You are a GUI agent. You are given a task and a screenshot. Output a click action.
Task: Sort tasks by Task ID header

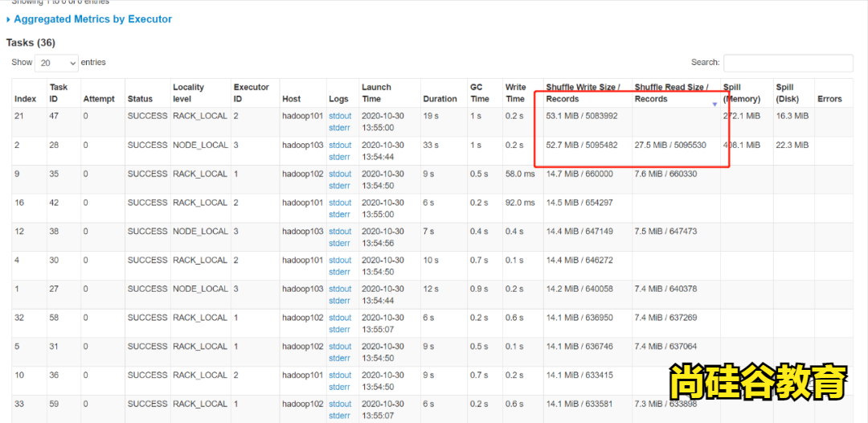tap(59, 93)
